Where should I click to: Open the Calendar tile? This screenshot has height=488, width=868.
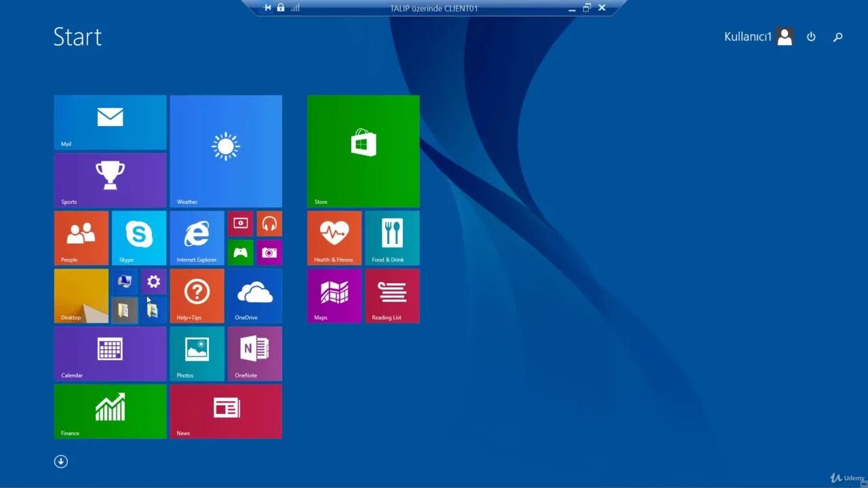(110, 354)
